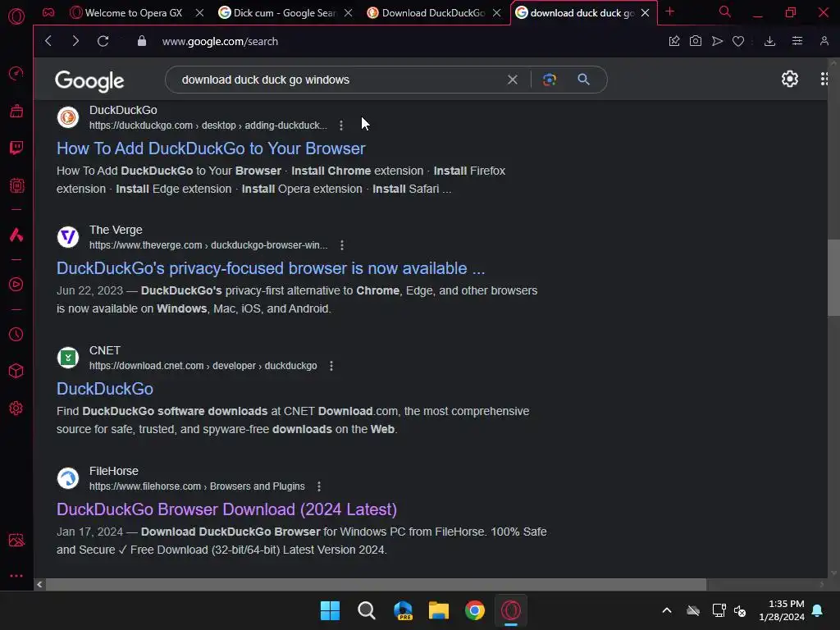Open more options for DuckDuckGo result
Viewport: 840px width, 630px height.
341,125
